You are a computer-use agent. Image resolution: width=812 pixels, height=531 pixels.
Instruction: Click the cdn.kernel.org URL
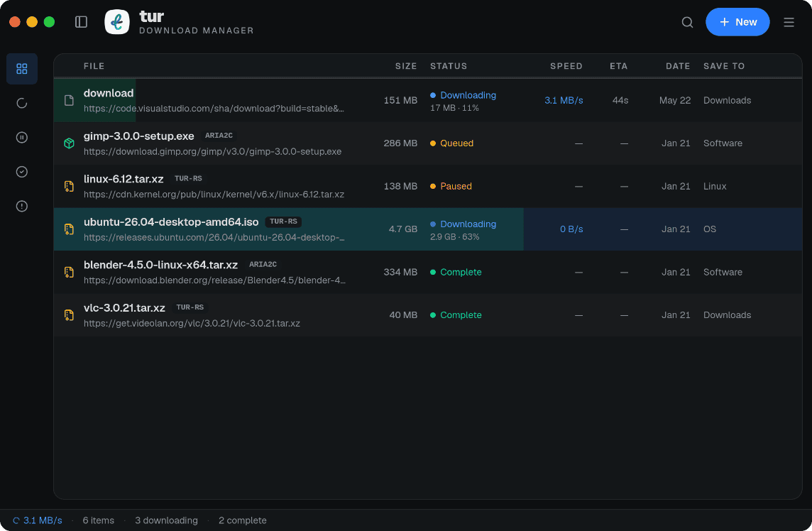coord(214,195)
